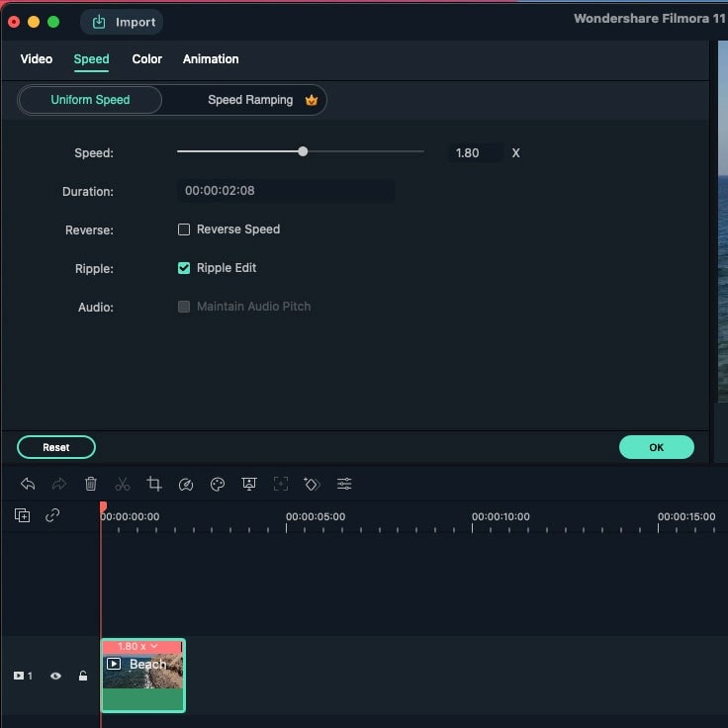Click the Maintain Audio Pitch checkbox
The image size is (728, 728).
184,307
